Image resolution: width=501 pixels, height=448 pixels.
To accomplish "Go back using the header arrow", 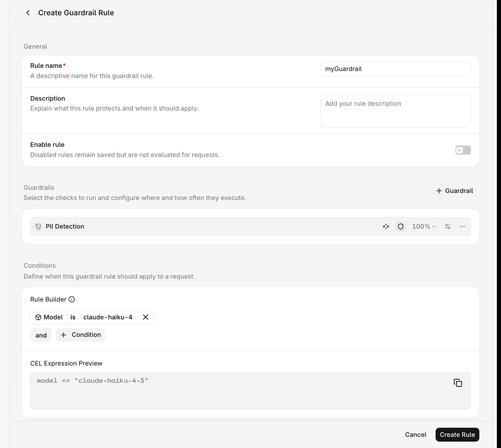I will point(28,13).
